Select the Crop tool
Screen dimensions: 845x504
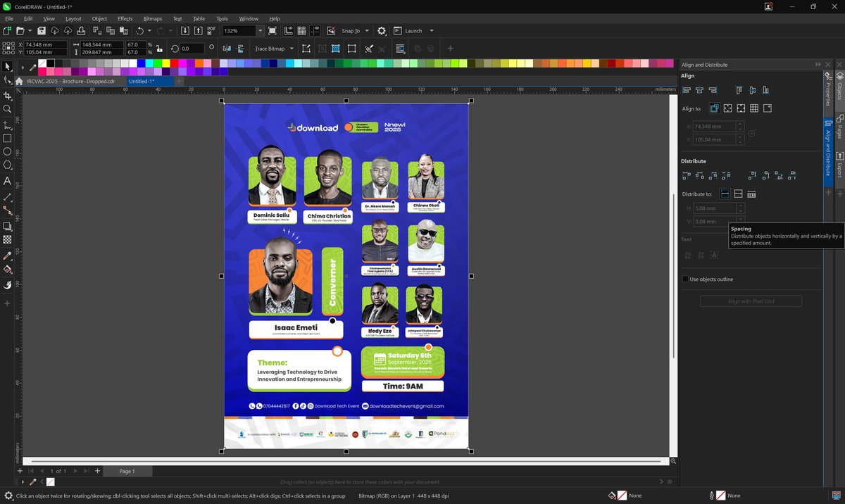pyautogui.click(x=7, y=95)
